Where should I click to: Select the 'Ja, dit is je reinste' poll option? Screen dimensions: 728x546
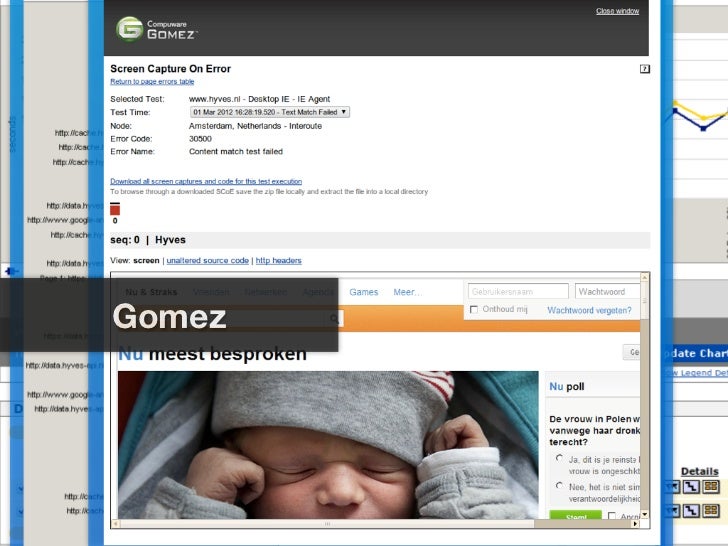559,458
